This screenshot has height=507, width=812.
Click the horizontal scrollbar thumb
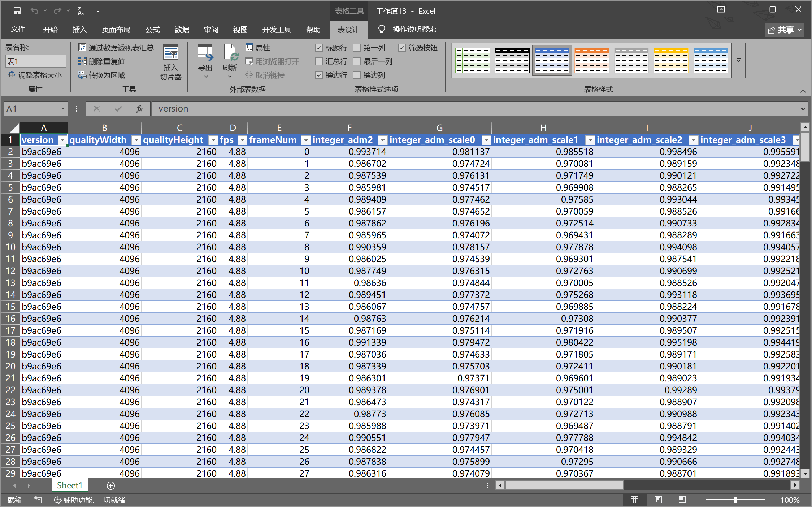tap(564, 485)
